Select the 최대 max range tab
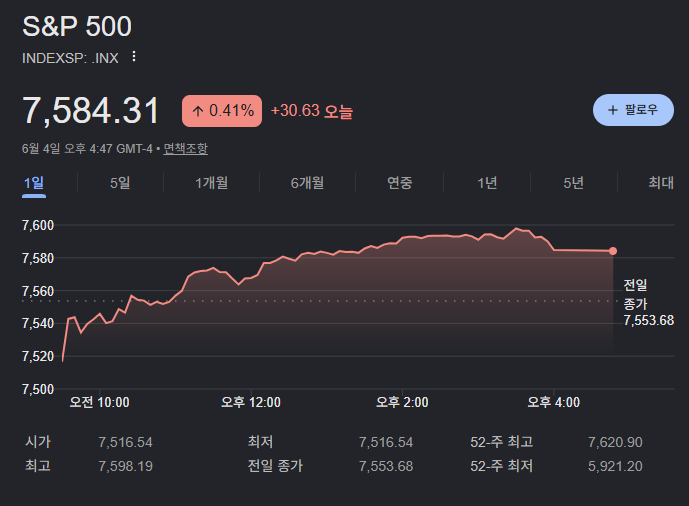689x506 pixels. pos(661,182)
